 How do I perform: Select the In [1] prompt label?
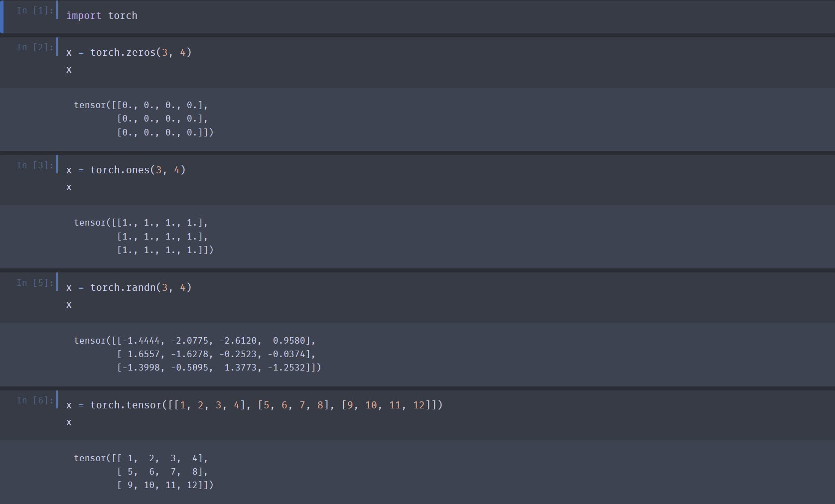[x=35, y=10]
